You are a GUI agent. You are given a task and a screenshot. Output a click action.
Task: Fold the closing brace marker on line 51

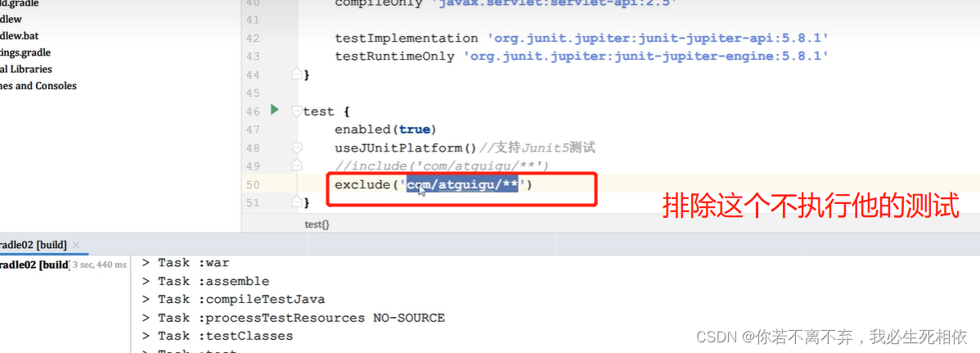coord(297,202)
